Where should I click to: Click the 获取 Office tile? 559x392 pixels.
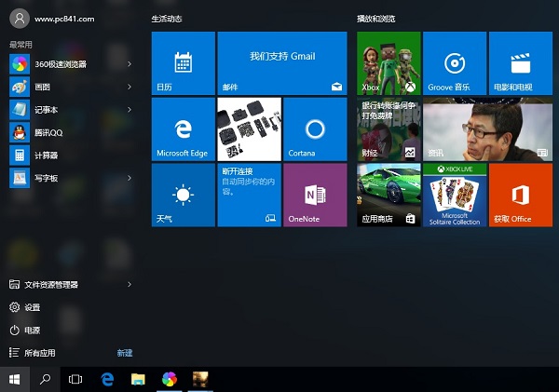[x=520, y=195]
